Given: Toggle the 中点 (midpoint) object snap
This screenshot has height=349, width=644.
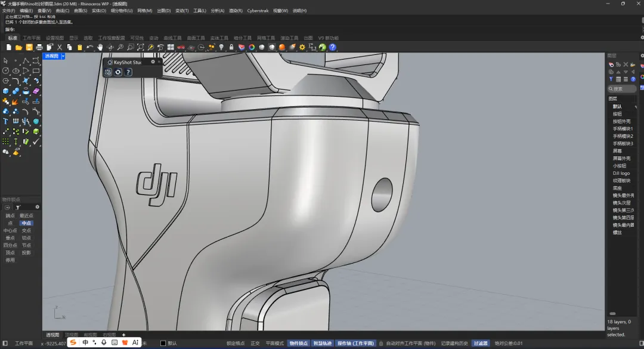Looking at the screenshot, I should coord(26,223).
